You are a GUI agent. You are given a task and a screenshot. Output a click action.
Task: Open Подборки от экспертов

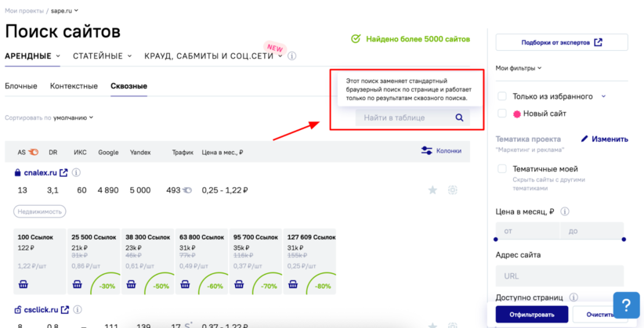click(x=561, y=42)
